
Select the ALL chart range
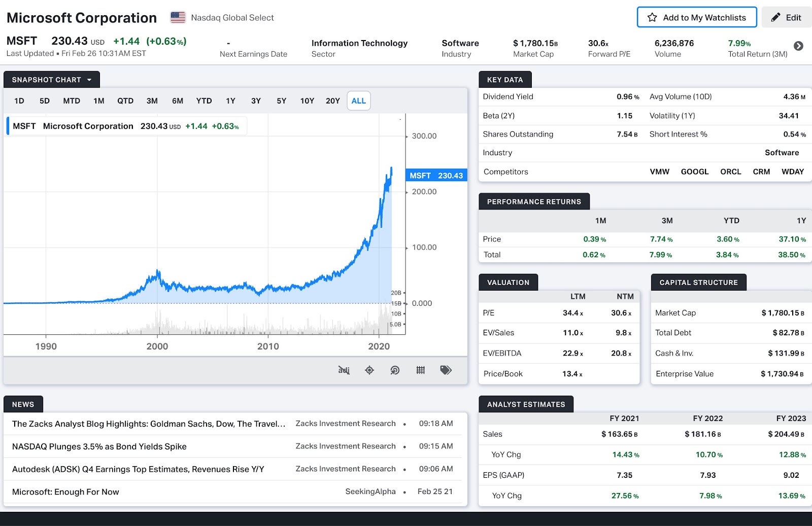(359, 101)
